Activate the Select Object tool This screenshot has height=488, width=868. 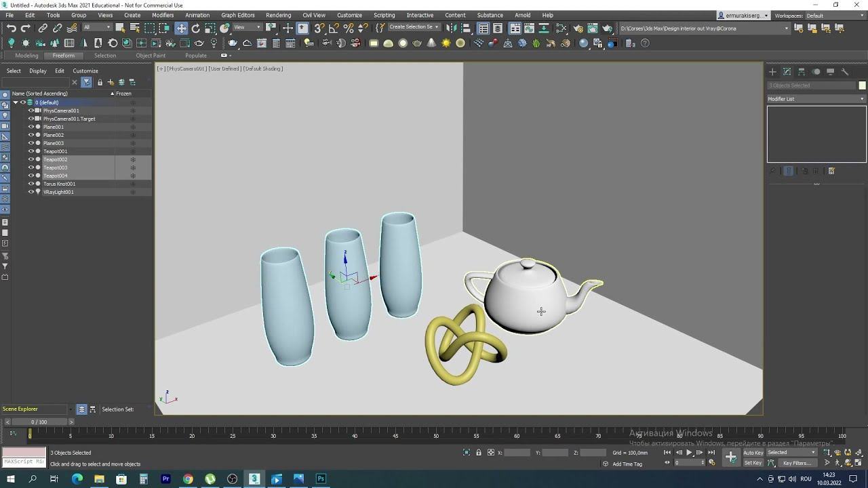(x=120, y=28)
